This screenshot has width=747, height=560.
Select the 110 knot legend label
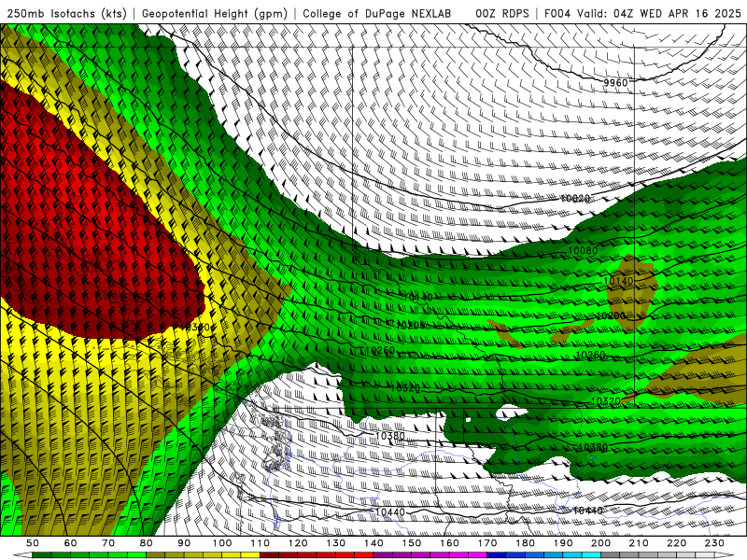click(261, 543)
